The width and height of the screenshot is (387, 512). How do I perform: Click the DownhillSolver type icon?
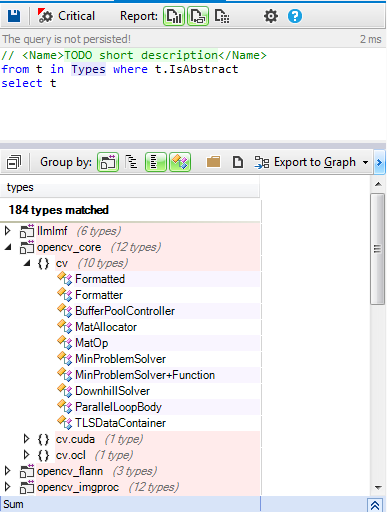[x=65, y=391]
